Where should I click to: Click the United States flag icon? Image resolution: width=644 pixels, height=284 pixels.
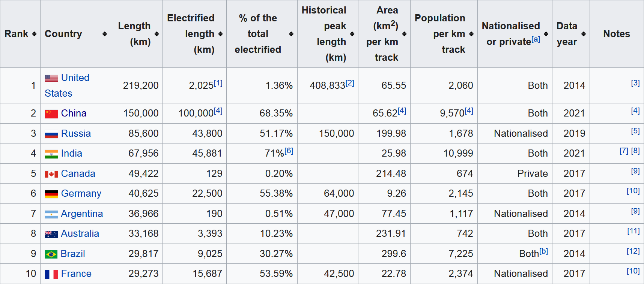[x=51, y=78]
